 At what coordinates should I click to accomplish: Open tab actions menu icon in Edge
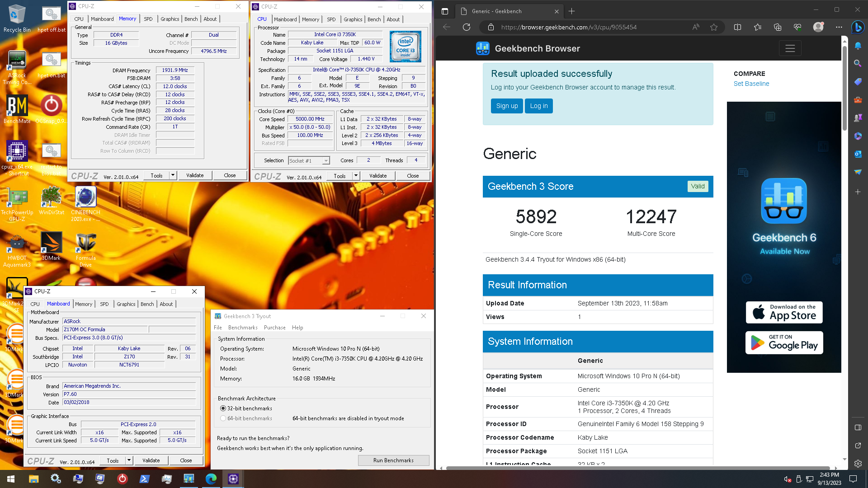click(445, 11)
